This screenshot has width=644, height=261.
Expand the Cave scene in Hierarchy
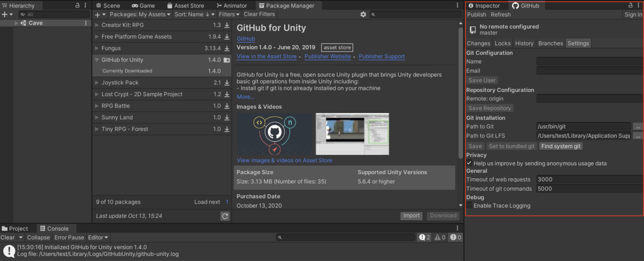click(x=17, y=23)
